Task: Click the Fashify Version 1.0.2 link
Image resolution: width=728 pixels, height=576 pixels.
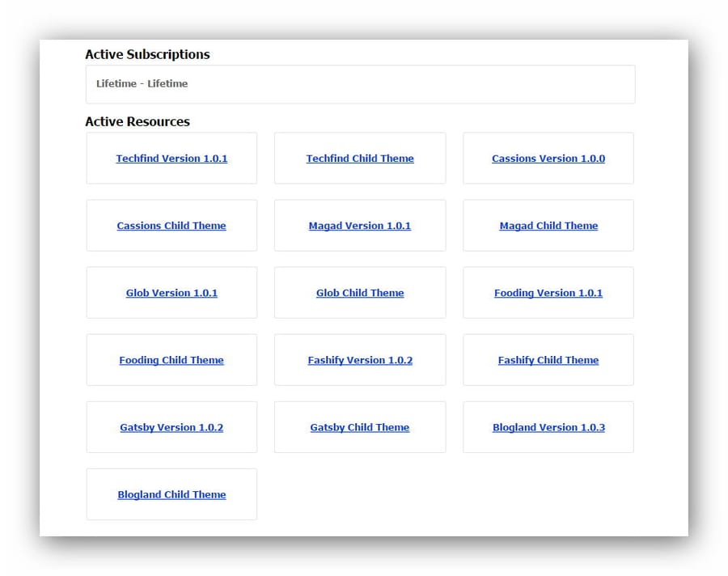Action: click(360, 361)
